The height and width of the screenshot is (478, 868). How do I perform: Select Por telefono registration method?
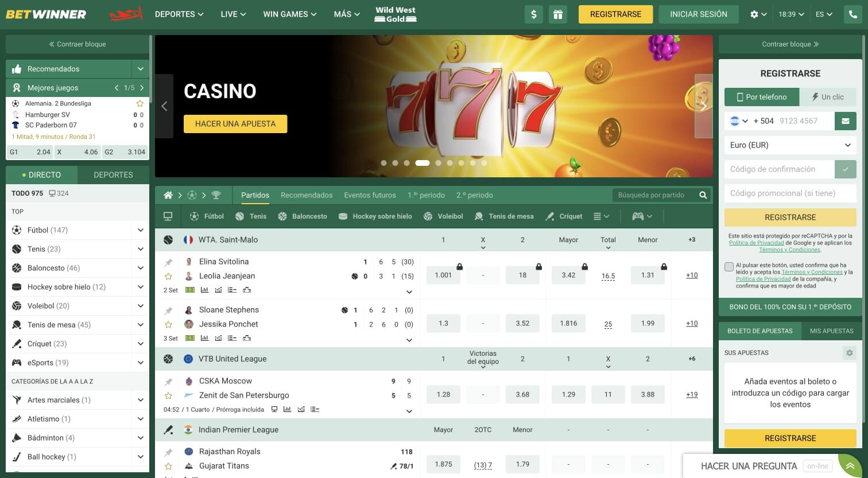point(762,97)
